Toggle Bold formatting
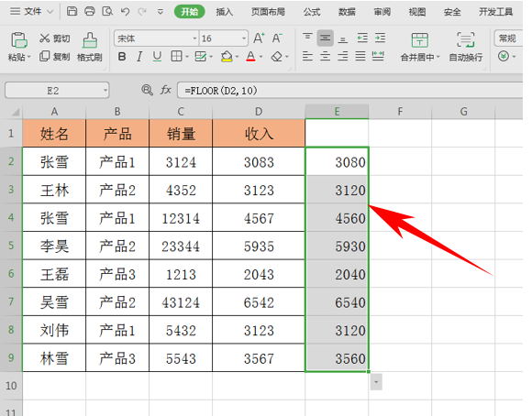 [122, 57]
